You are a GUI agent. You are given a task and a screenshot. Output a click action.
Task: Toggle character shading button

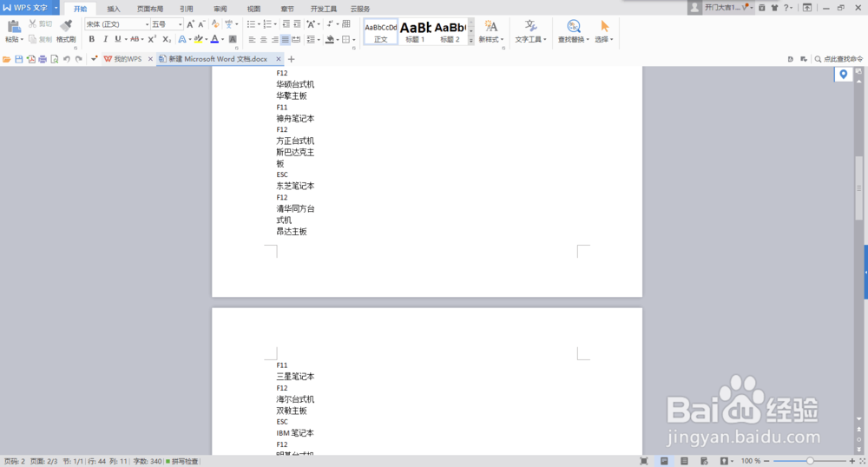coord(233,39)
